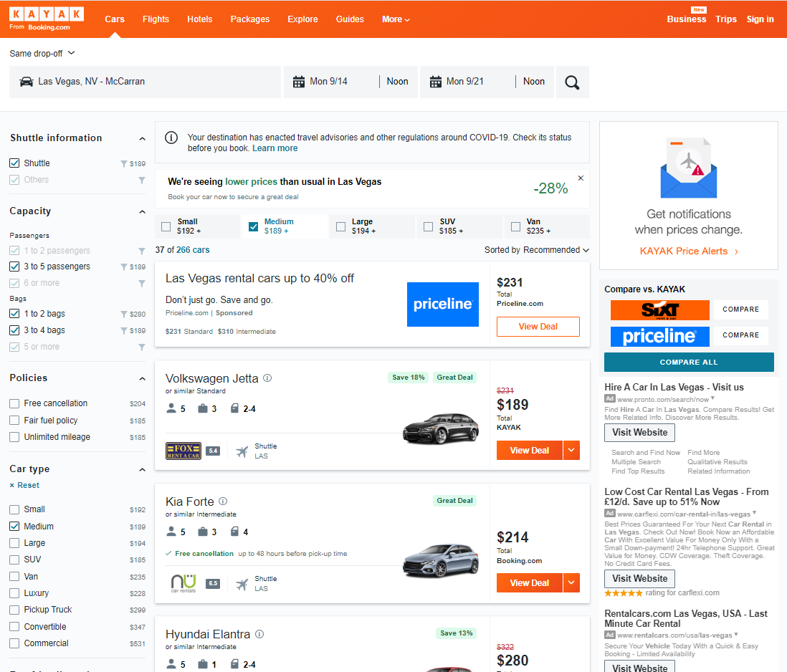Click KAYAK Price Alerts link
Image resolution: width=787 pixels, height=672 pixels.
tap(689, 251)
